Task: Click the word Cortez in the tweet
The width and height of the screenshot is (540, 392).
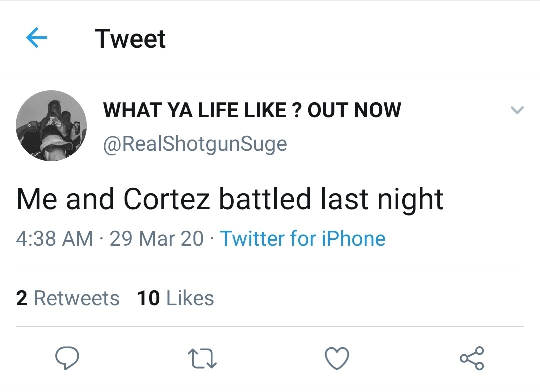Action: [x=167, y=199]
